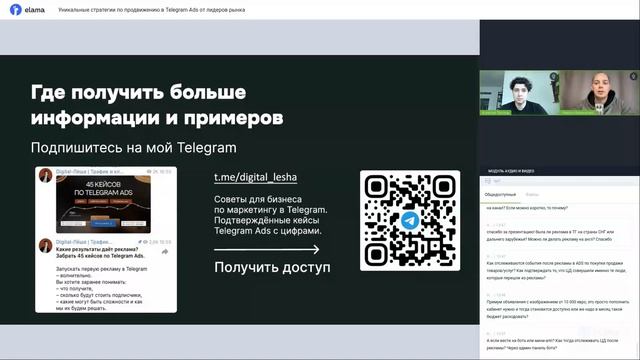Click the avatar beside 'Какие результаты даёт реклама?'
Image resolution: width=640 pixels, height=360 pixels.
coord(45,245)
